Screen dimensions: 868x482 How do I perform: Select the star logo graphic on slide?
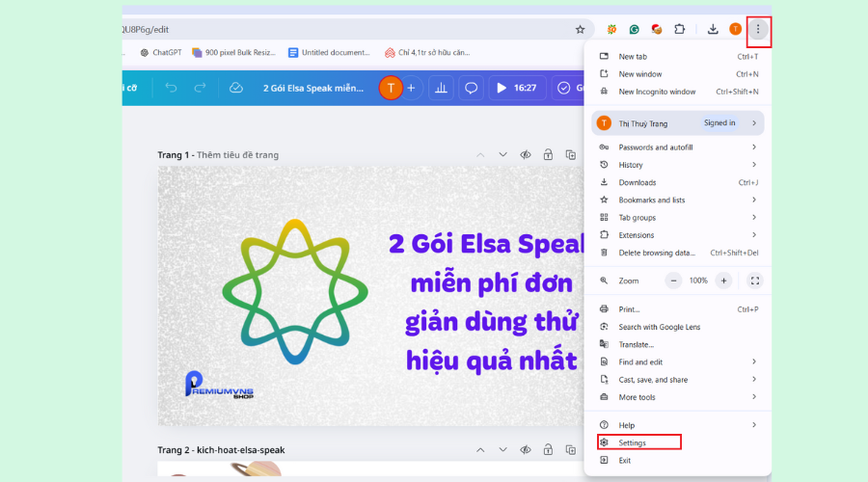[295, 292]
